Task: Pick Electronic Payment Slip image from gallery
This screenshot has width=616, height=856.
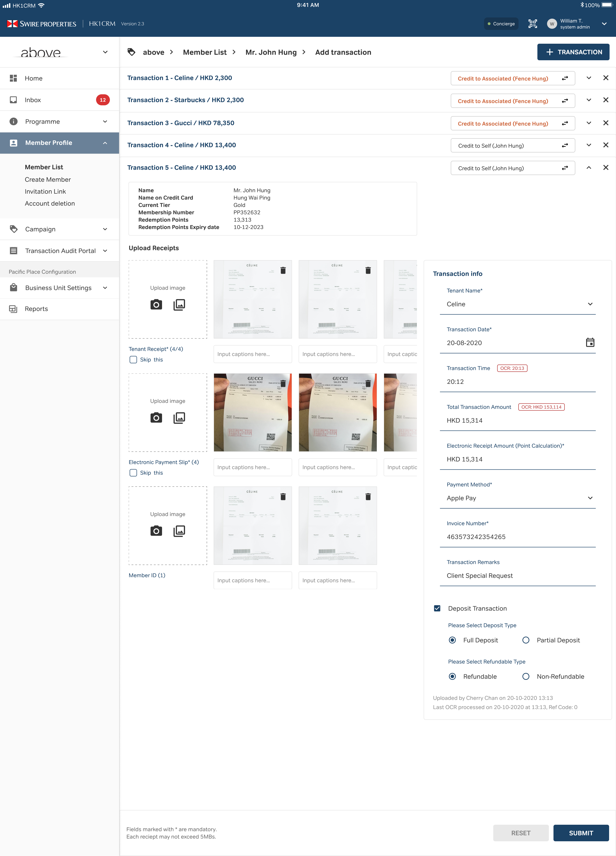Action: 179,418
